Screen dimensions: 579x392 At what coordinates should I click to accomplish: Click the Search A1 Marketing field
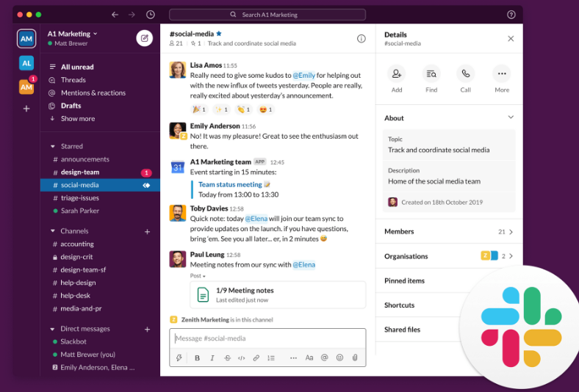267,15
